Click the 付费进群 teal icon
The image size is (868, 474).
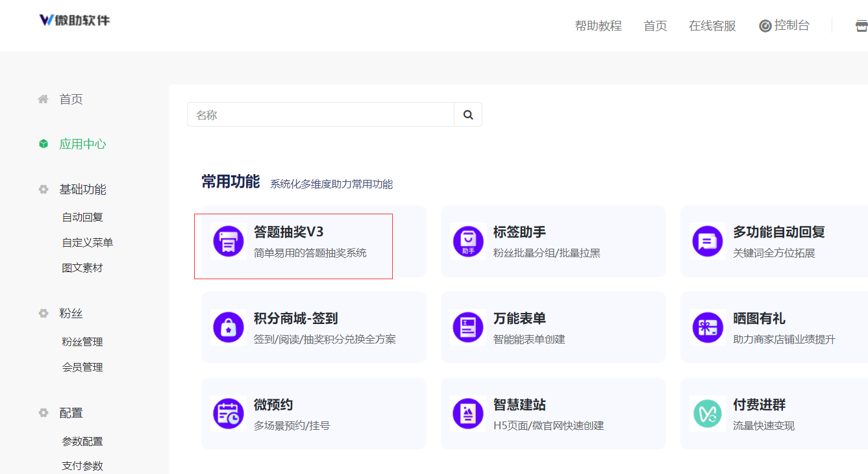708,414
